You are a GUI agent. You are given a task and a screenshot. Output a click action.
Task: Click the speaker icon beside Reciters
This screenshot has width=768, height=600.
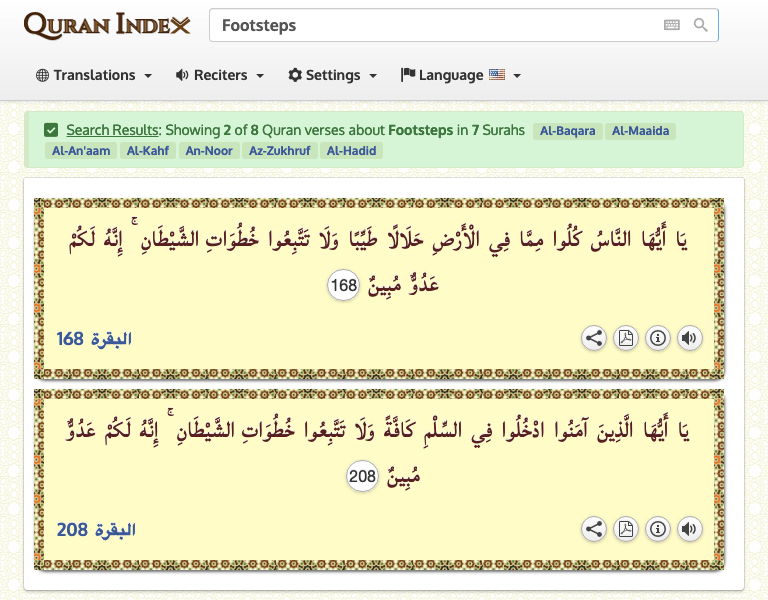pos(182,75)
